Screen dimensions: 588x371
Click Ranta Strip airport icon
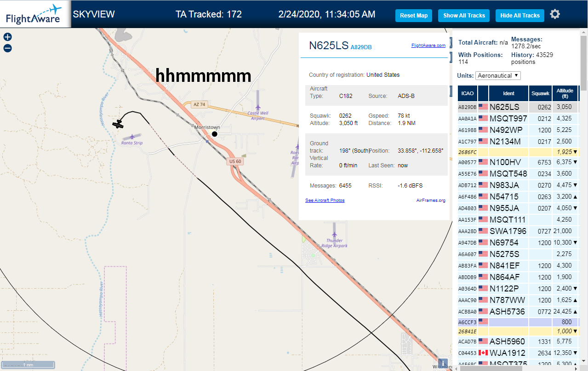[133, 137]
